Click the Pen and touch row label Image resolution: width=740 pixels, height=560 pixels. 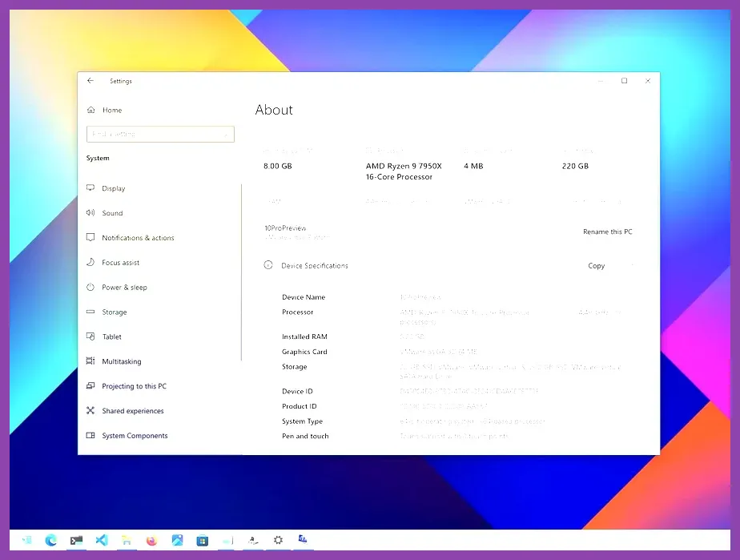(305, 437)
